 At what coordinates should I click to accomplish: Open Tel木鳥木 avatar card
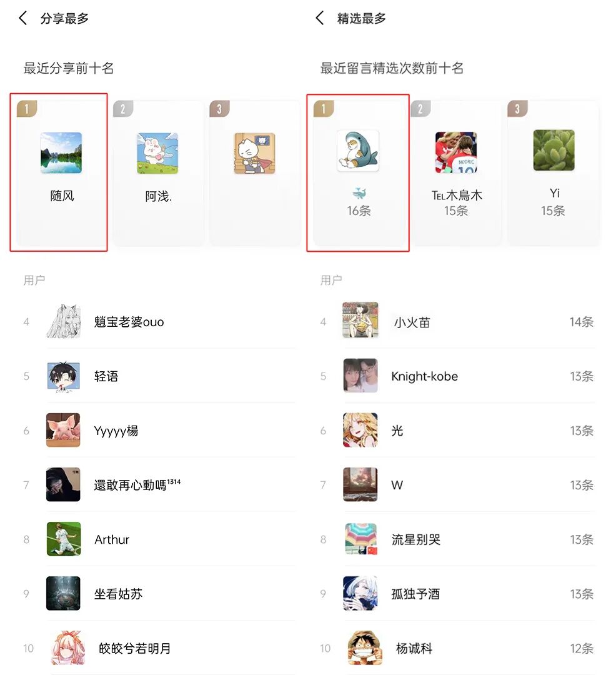coord(455,173)
